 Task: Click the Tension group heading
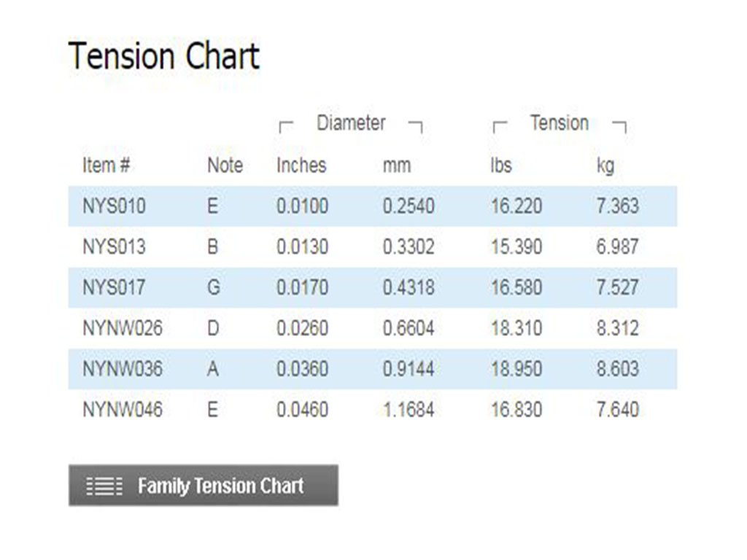click(560, 122)
